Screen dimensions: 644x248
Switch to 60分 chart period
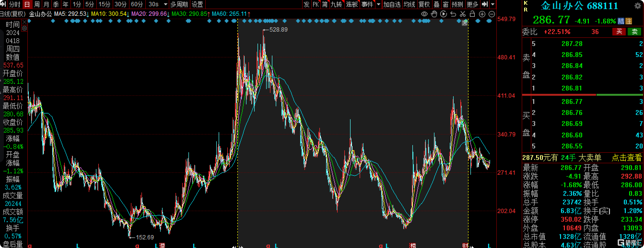click(x=137, y=4)
